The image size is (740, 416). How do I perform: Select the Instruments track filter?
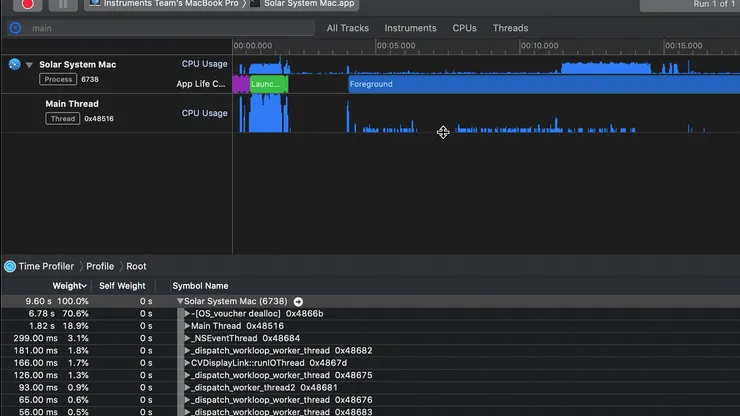[410, 28]
